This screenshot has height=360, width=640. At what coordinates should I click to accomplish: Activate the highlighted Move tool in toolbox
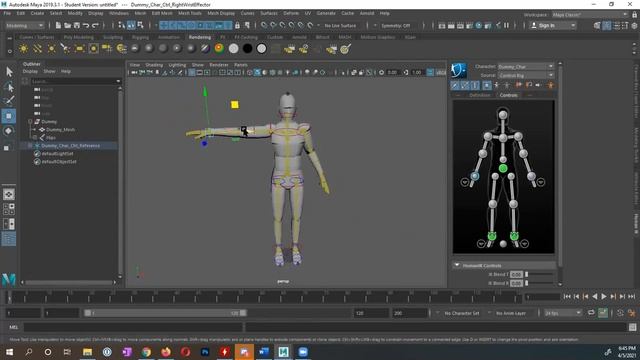pyautogui.click(x=9, y=116)
